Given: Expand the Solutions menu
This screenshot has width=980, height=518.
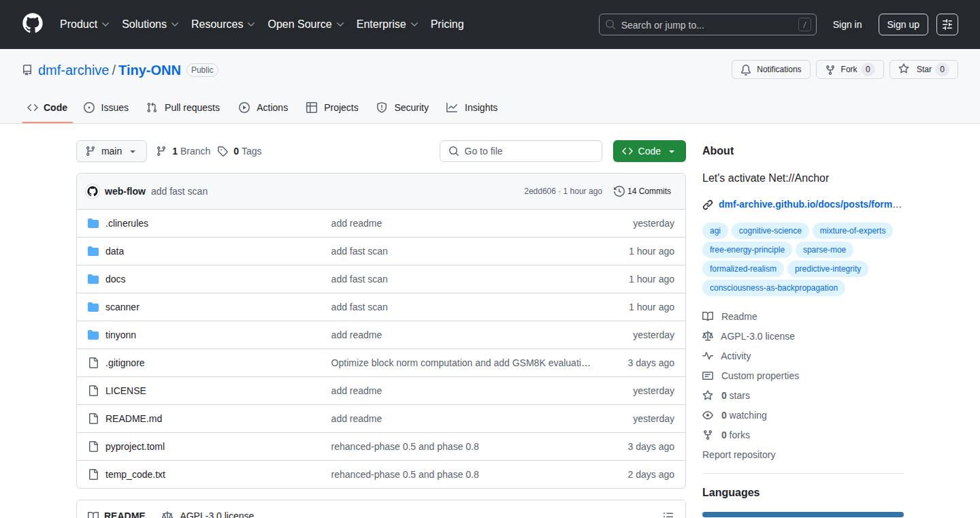Looking at the screenshot, I should [150, 25].
